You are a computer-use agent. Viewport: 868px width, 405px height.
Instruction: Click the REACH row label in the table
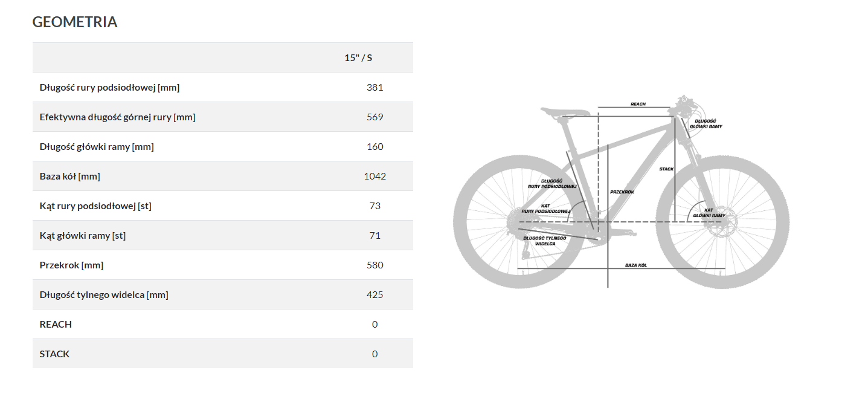coord(56,324)
